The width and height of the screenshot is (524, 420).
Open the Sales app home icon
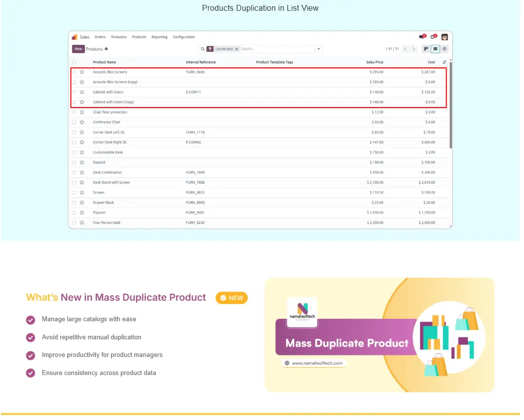point(75,37)
